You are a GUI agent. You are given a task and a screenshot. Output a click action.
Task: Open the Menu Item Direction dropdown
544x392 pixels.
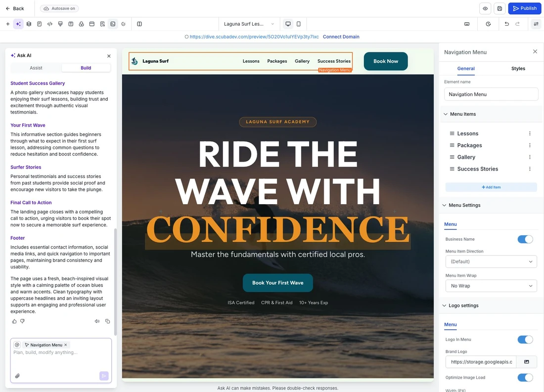pos(491,261)
